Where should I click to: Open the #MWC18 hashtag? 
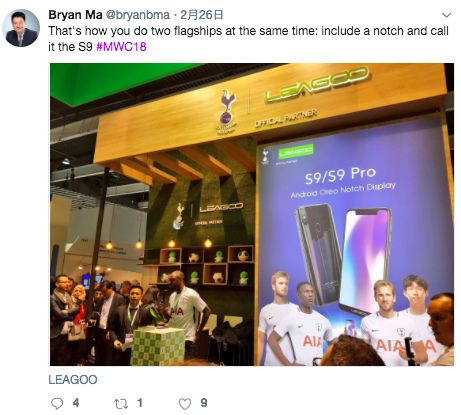pos(121,47)
